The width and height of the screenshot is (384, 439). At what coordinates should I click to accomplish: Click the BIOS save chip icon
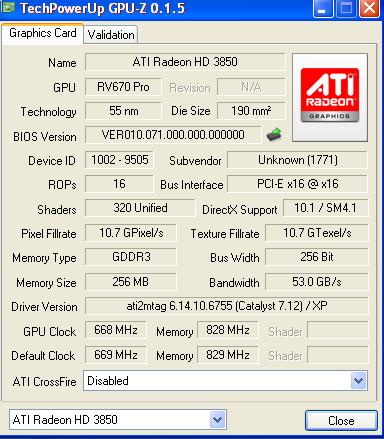pyautogui.click(x=274, y=135)
